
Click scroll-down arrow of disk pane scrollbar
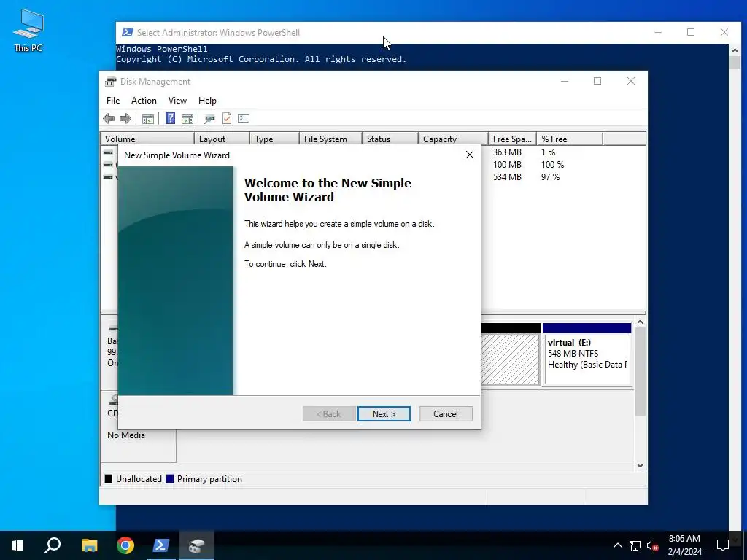pyautogui.click(x=640, y=466)
